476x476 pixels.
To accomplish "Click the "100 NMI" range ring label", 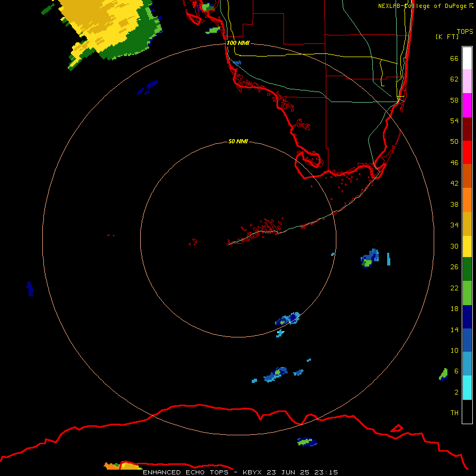I will click(x=238, y=43).
